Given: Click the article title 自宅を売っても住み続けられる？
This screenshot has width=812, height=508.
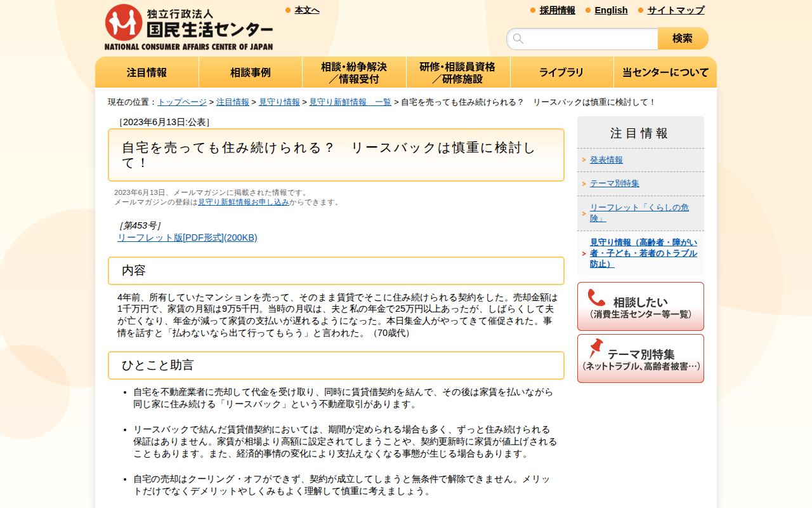Looking at the screenshot, I should coord(336,155).
